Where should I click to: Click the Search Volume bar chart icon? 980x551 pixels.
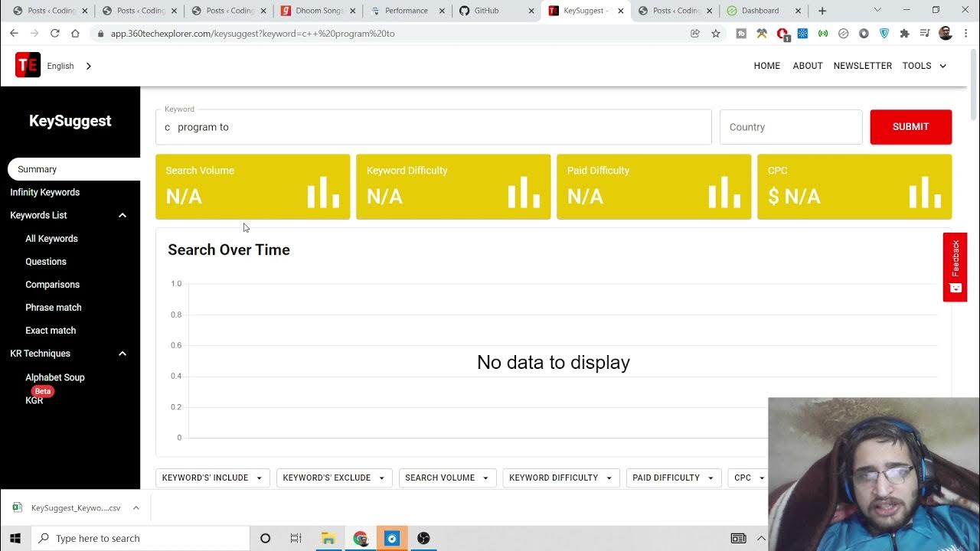tap(323, 192)
